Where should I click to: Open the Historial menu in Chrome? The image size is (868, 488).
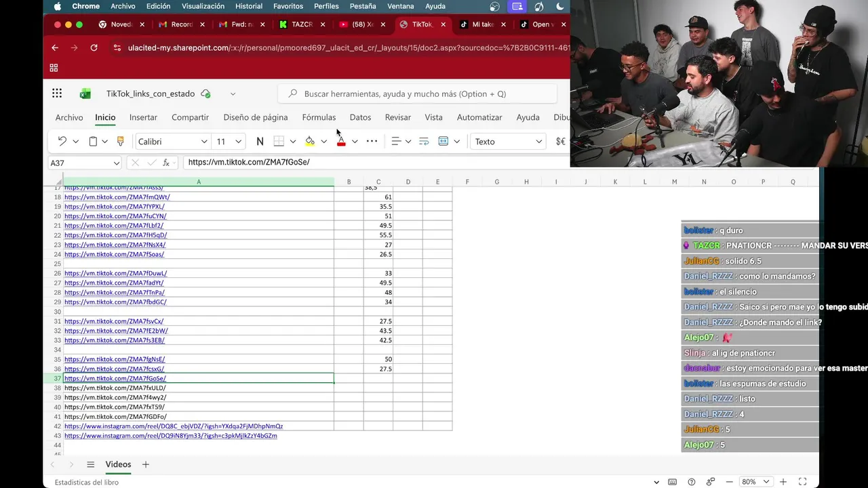point(249,6)
